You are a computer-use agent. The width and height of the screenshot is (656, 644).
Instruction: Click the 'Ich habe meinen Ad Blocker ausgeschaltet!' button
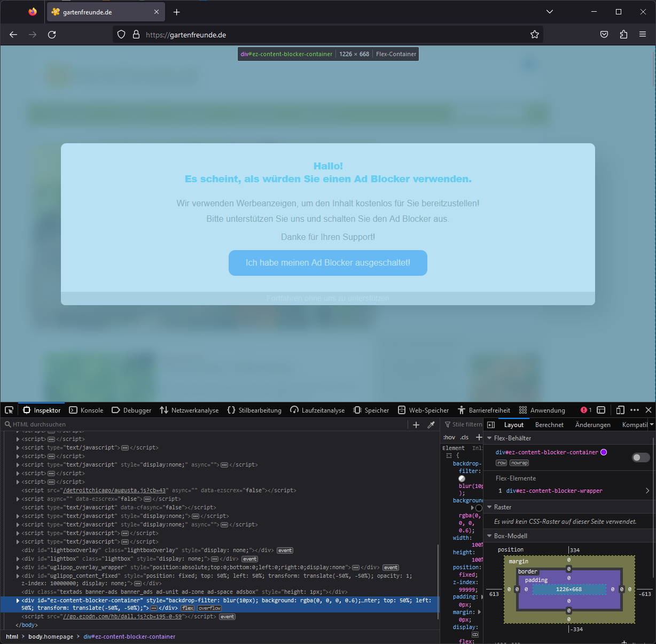pos(327,262)
